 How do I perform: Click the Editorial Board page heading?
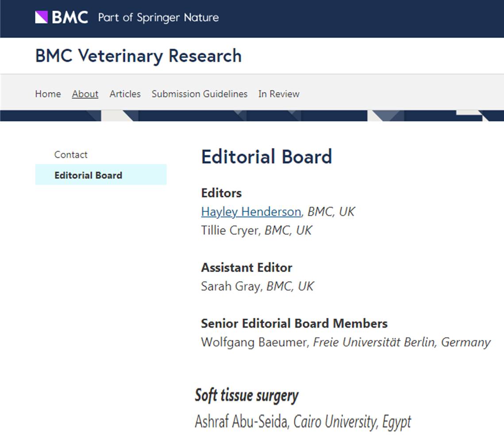click(x=266, y=157)
